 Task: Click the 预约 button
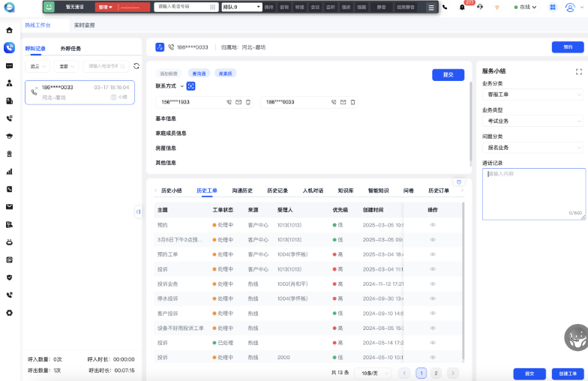566,47
